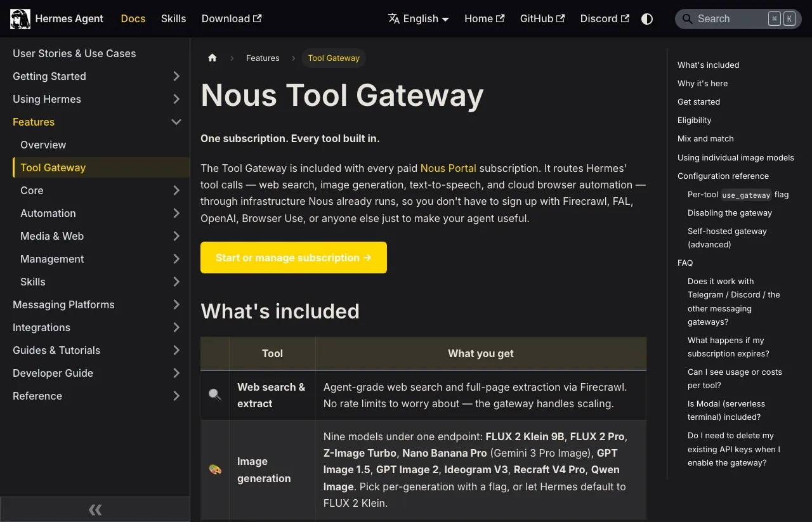Expand the Getting Started section chevron
Viewport: 812px width, 522px height.
pyautogui.click(x=176, y=76)
